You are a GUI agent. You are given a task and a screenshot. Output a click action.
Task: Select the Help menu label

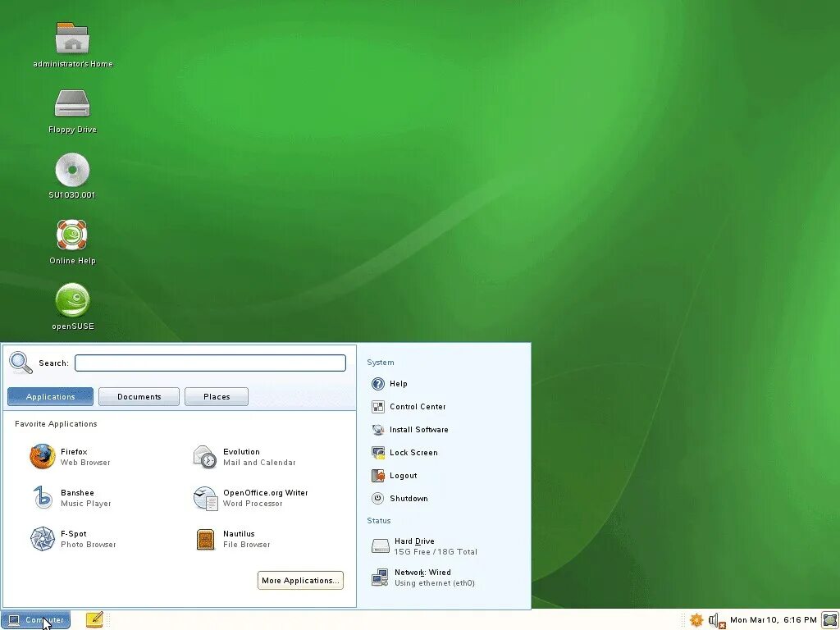399,384
